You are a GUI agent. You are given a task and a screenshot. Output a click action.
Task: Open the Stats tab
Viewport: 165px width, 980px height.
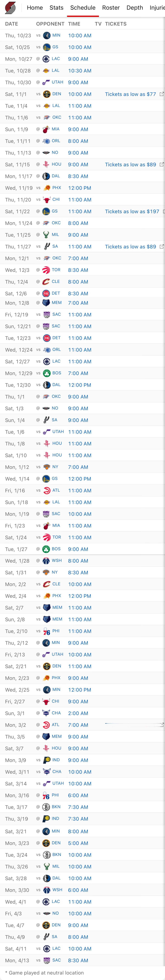pyautogui.click(x=56, y=8)
